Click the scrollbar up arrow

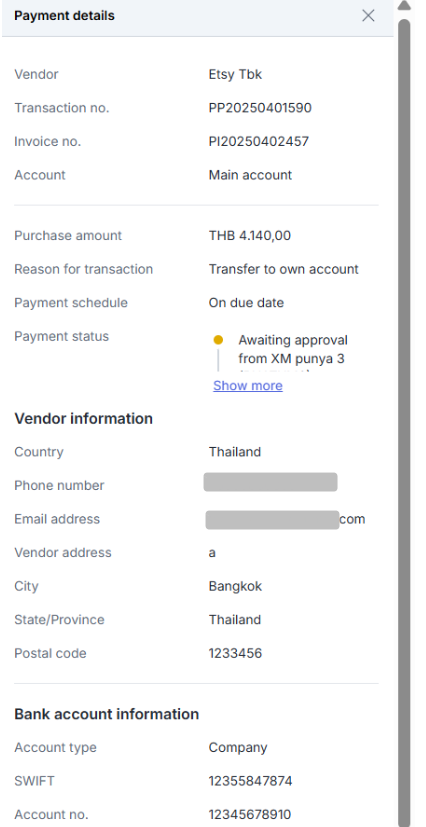[404, 6]
